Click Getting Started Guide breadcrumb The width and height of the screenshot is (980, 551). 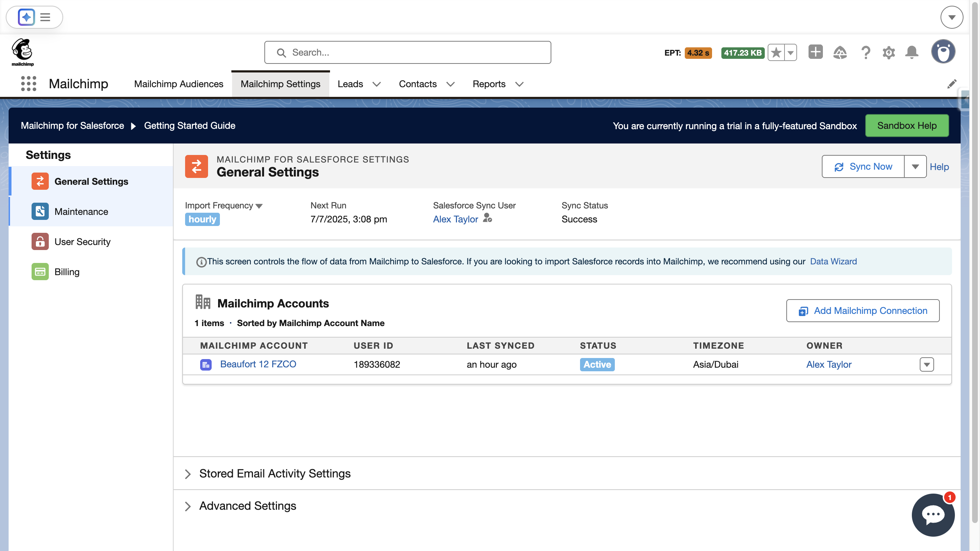pos(189,126)
